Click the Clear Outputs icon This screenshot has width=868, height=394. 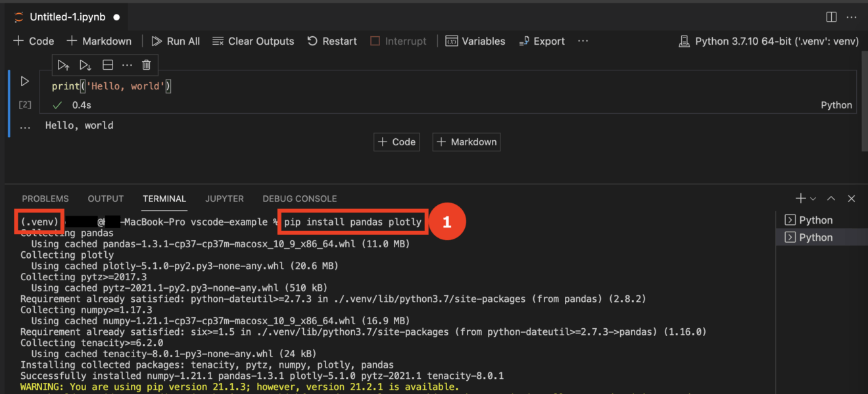tap(217, 41)
